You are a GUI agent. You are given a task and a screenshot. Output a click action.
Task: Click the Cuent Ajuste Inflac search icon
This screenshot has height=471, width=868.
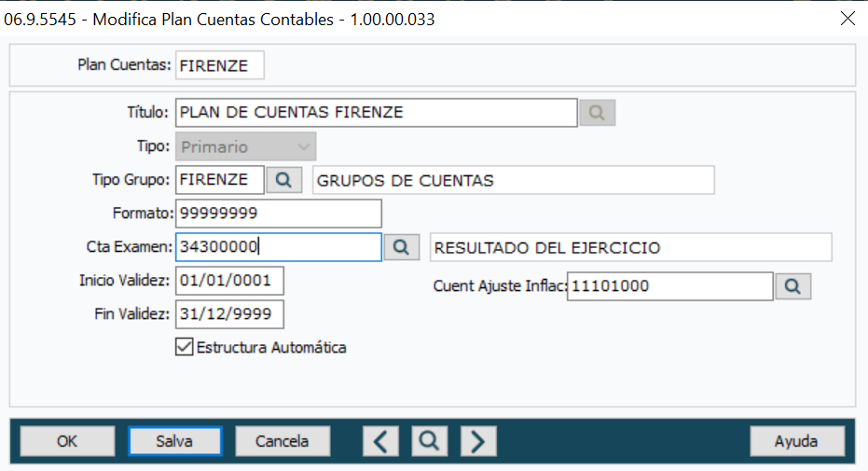click(x=792, y=286)
